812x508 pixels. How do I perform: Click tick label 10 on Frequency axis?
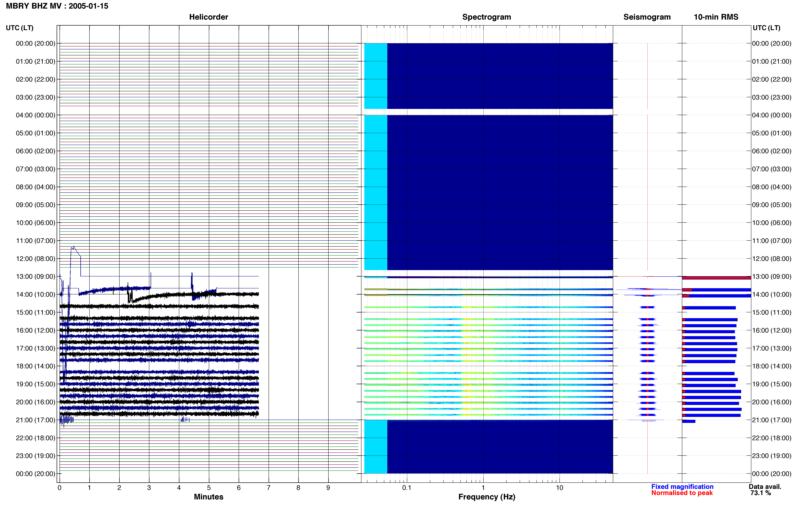point(559,488)
